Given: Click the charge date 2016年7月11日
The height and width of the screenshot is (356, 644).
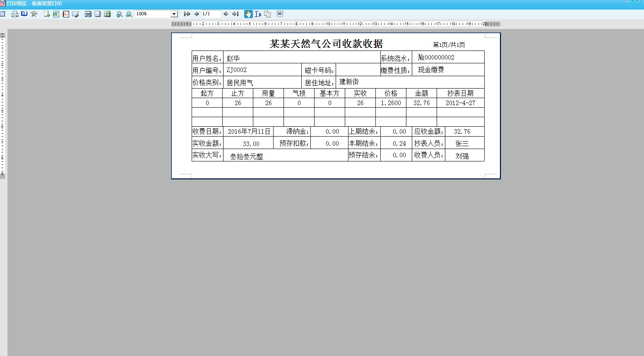Looking at the screenshot, I should [x=249, y=132].
